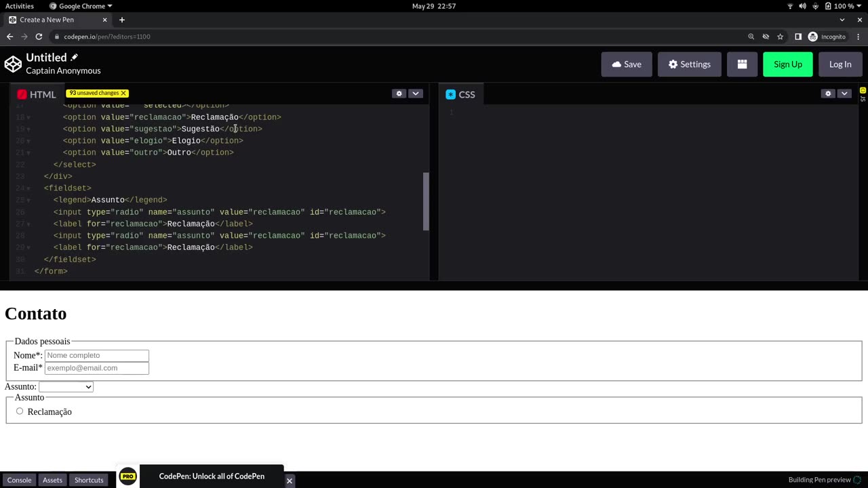Click the Log In button
The image size is (868, 488).
point(840,64)
